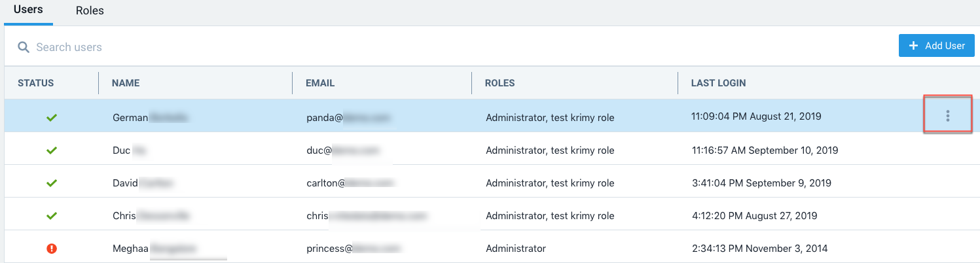Sort by the Roles column header
Viewport: 980px width, 263px height.
[x=499, y=83]
